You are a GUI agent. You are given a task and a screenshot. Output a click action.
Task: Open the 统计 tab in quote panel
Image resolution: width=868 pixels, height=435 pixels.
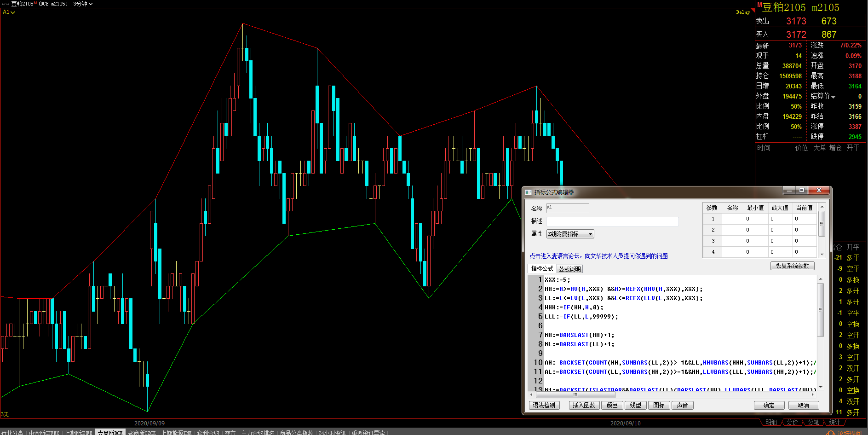click(x=834, y=422)
